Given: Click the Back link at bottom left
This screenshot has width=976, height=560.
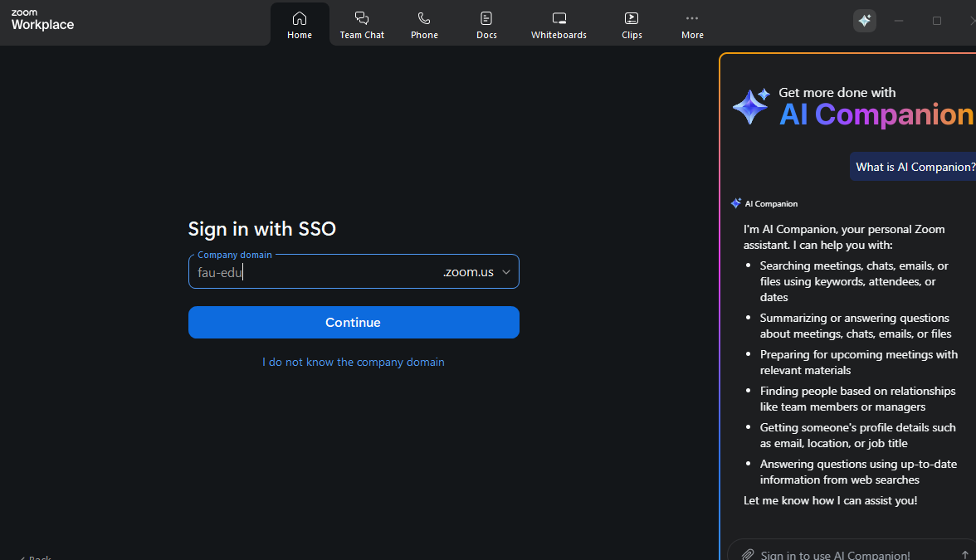Looking at the screenshot, I should 35,557.
